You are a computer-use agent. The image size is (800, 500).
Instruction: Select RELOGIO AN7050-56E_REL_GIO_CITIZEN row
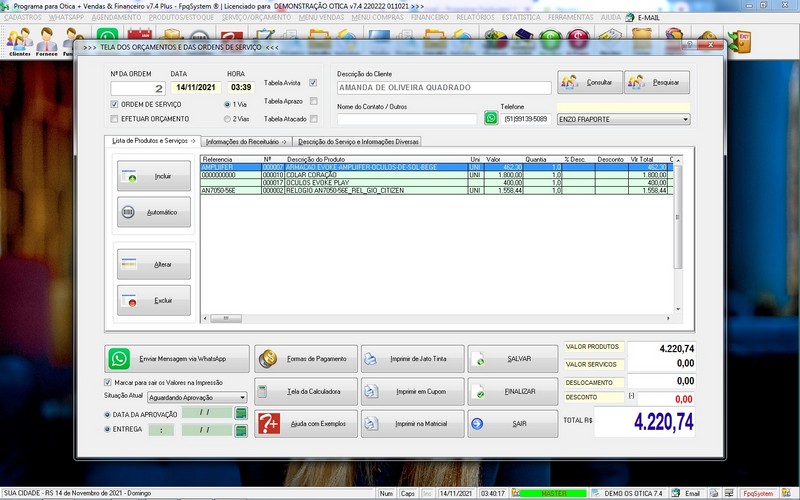(x=437, y=190)
